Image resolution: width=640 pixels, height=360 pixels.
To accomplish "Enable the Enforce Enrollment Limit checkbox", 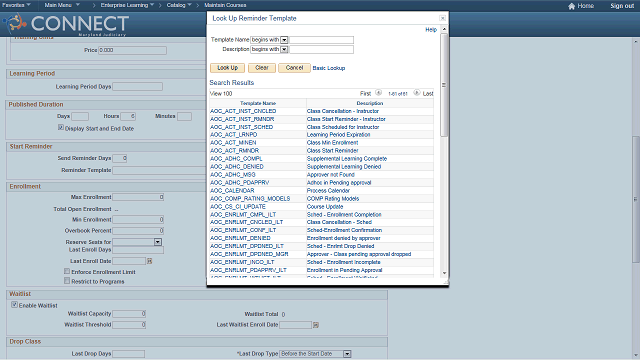I will [x=67, y=271].
